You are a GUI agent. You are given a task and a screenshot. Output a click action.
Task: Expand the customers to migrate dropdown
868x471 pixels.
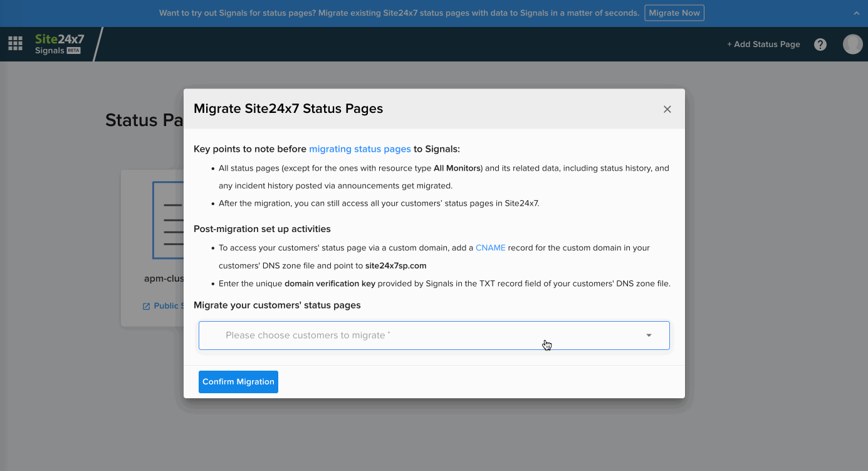[434, 335]
